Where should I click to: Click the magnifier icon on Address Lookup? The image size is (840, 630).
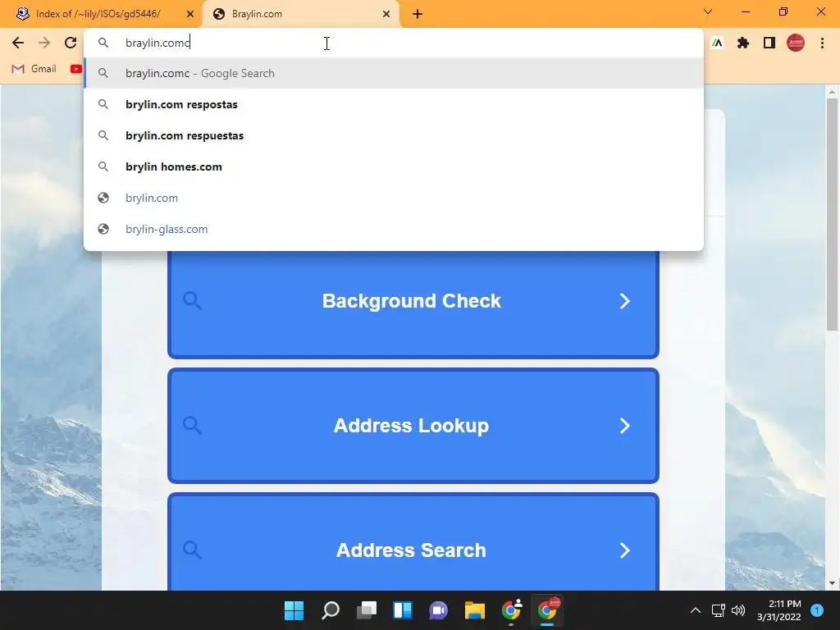pyautogui.click(x=192, y=426)
